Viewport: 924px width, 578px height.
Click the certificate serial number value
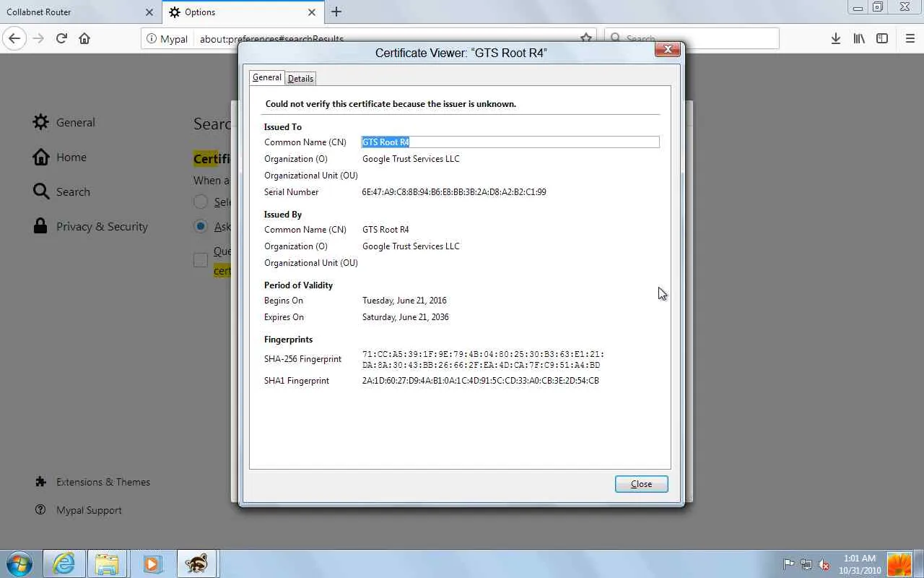(454, 192)
